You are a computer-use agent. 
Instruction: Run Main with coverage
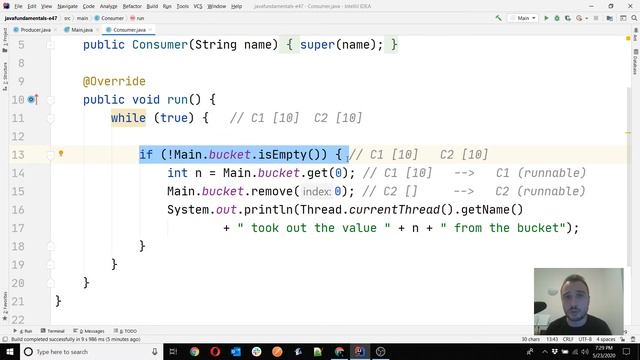[567, 18]
